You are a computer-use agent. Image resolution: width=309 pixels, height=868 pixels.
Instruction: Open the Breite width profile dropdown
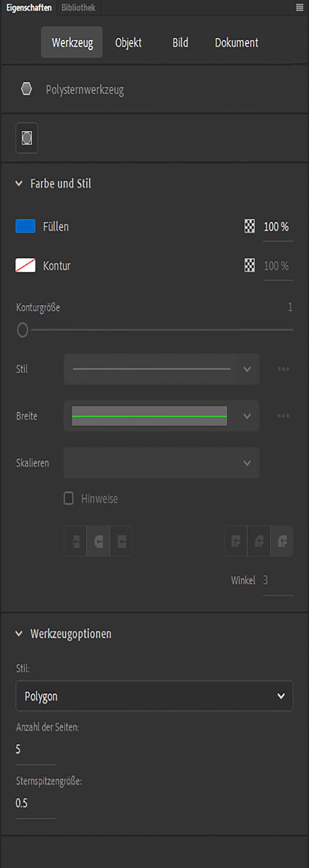tap(161, 416)
